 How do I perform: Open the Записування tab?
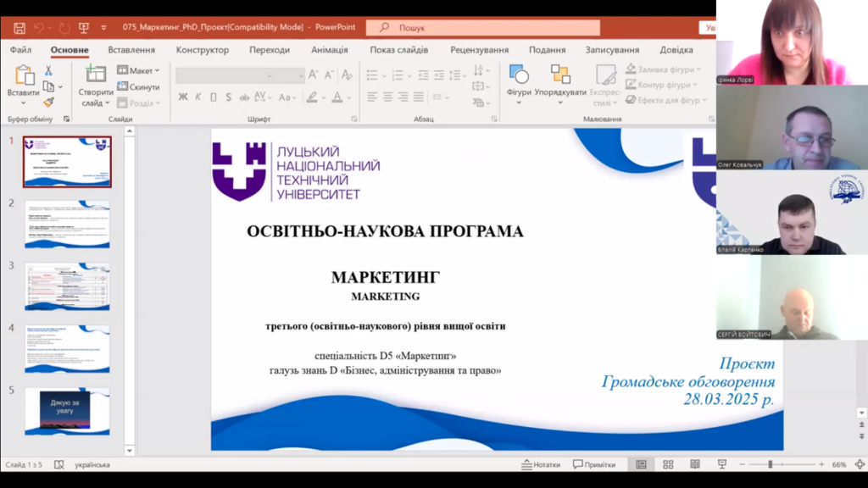coord(612,50)
